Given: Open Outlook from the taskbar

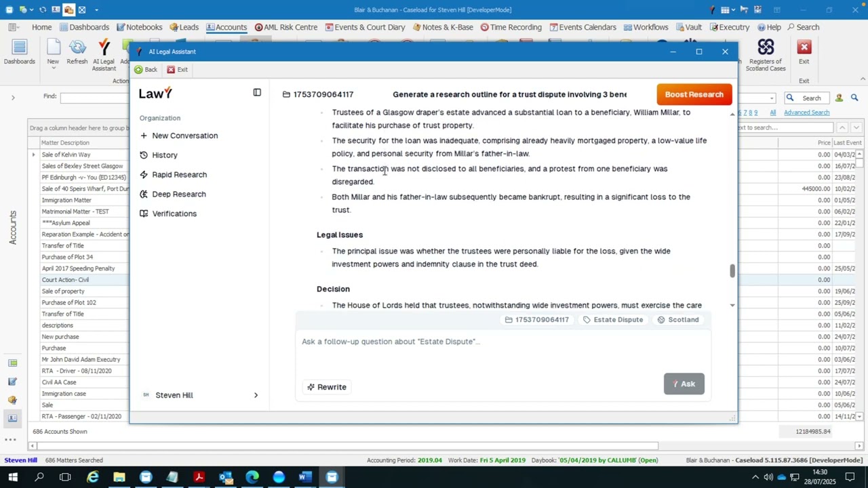Looking at the screenshot, I should pyautogui.click(x=226, y=477).
